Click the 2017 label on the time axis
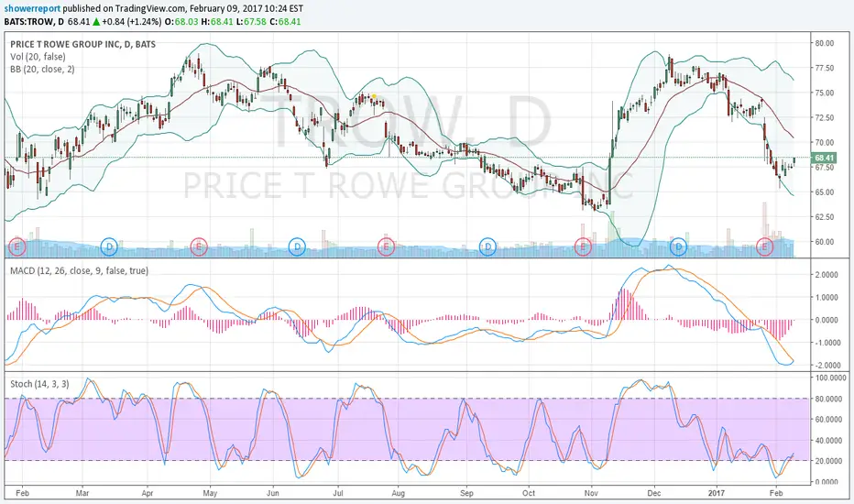The image size is (854, 504). pos(717,493)
